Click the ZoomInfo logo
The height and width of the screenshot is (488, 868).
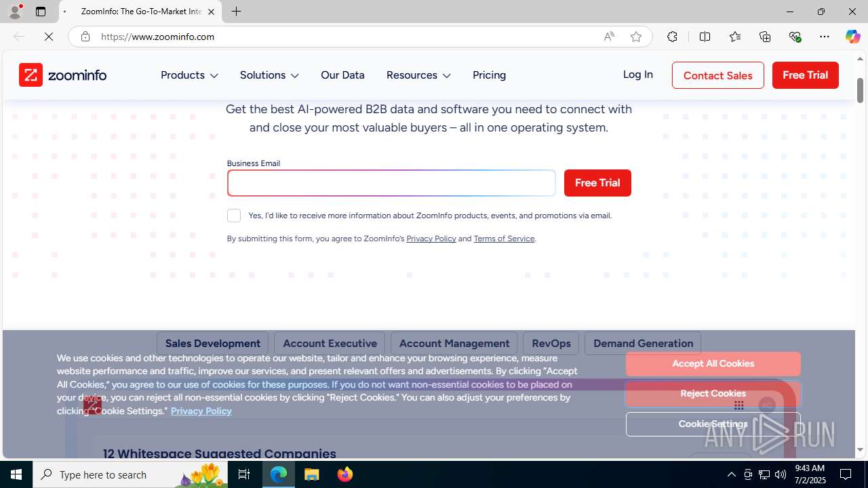point(62,75)
